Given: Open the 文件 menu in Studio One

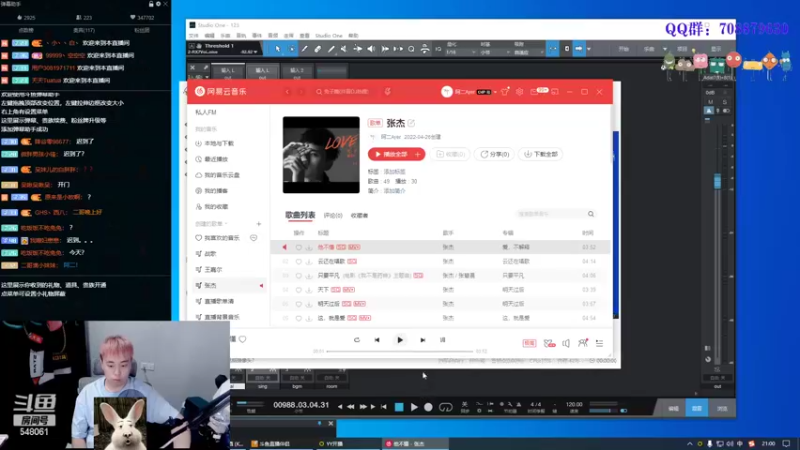Looking at the screenshot, I should [194, 36].
